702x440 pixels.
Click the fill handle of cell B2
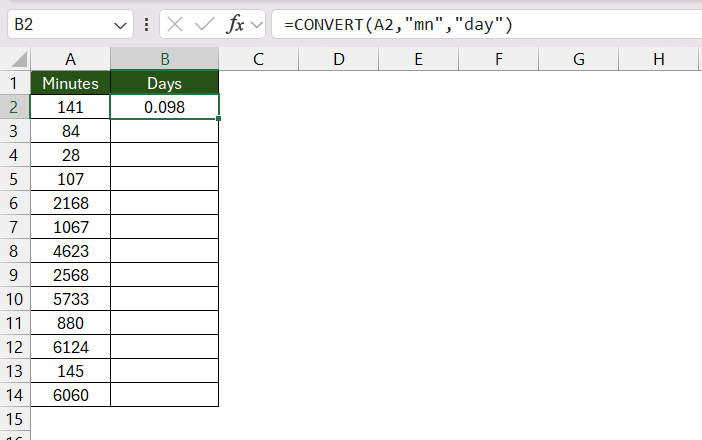[x=218, y=119]
